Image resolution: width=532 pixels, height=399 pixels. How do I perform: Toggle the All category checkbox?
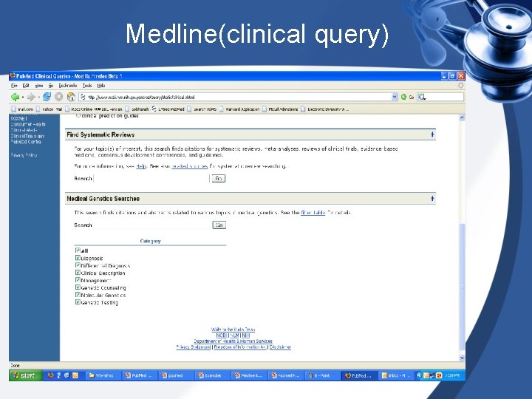pos(78,250)
